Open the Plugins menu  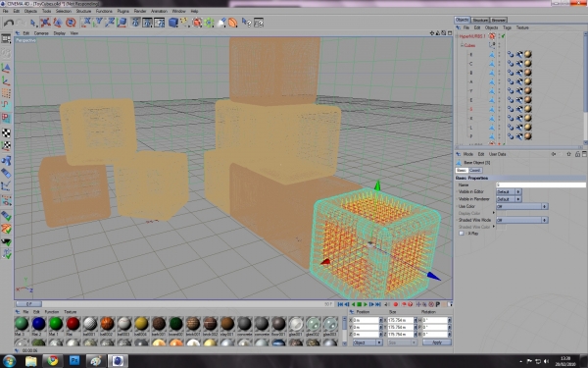122,11
